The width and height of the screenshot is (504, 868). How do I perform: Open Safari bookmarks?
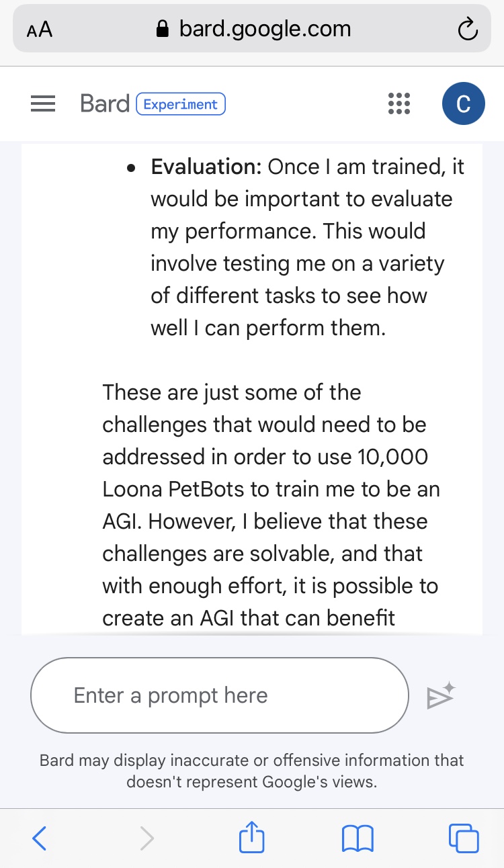point(358,838)
